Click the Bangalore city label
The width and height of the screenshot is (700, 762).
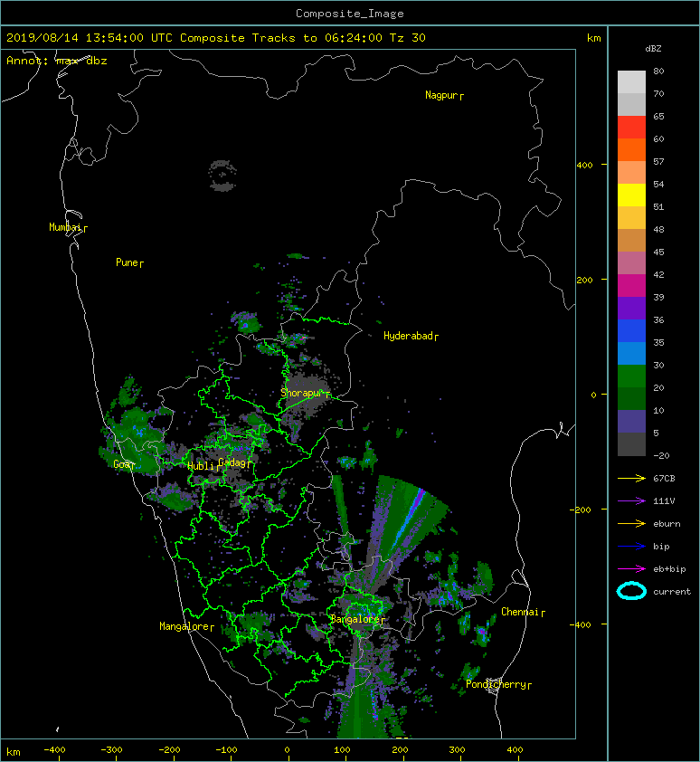[355, 619]
